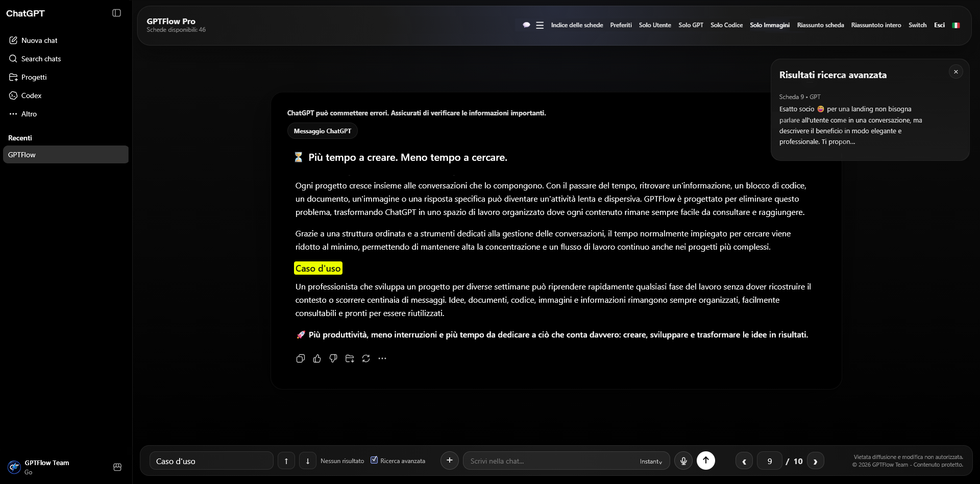Open the Preferiti menu item

(621, 25)
